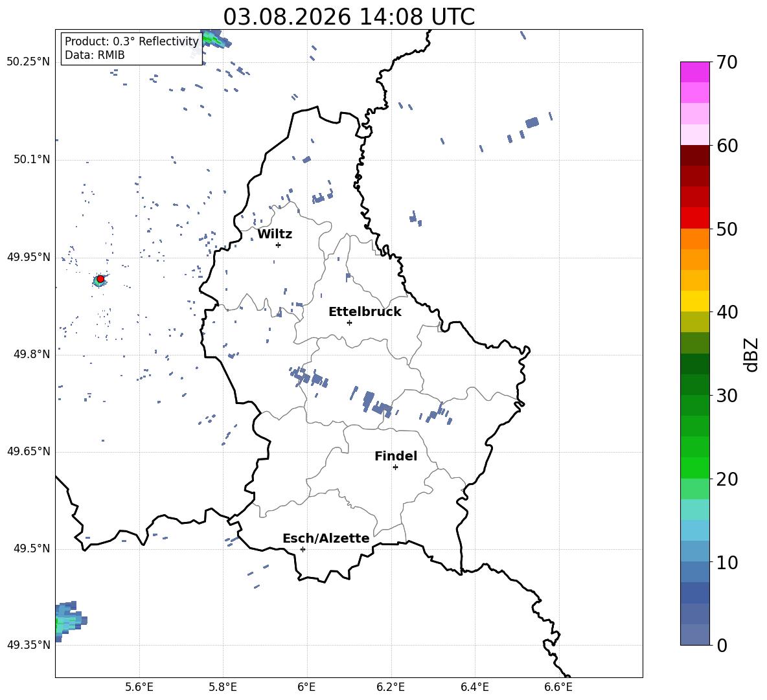Click the red dot radar marker
The height and width of the screenshot is (700, 767).
click(x=100, y=278)
